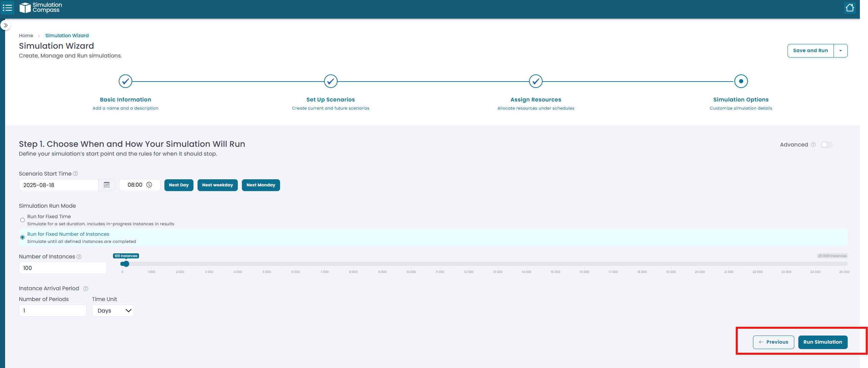Image resolution: width=868 pixels, height=368 pixels.
Task: Click the home icon in header
Action: [x=849, y=8]
